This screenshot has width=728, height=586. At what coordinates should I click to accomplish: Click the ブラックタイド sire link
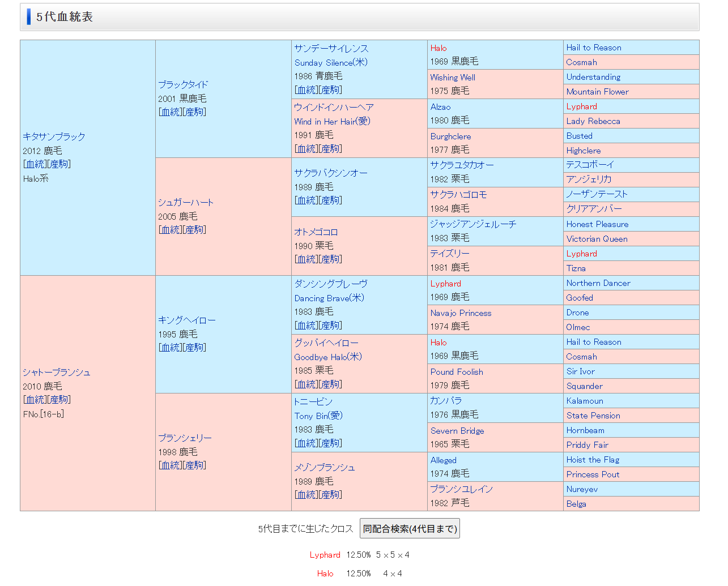tap(183, 84)
